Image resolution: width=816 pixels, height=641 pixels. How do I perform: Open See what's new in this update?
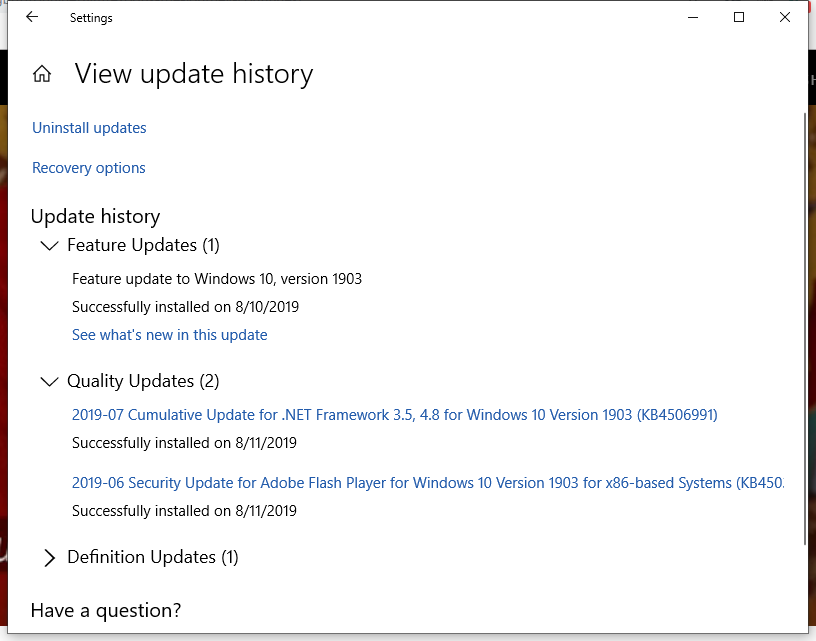click(170, 335)
